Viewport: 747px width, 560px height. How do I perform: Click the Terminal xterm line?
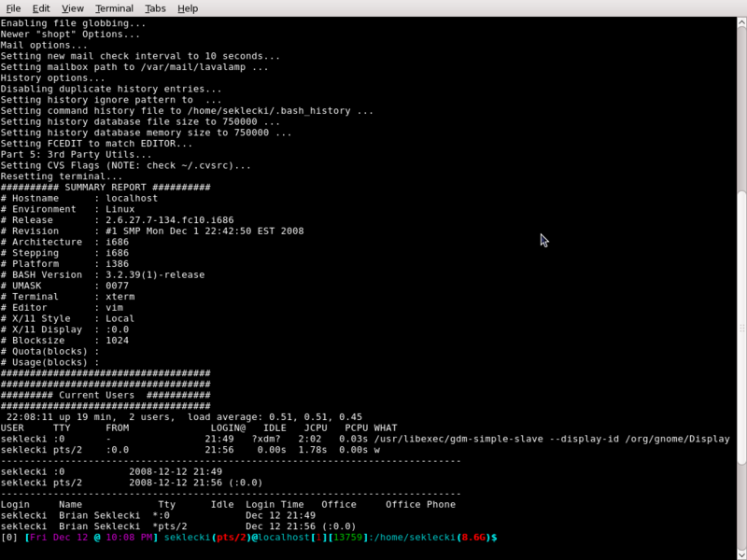tap(67, 297)
